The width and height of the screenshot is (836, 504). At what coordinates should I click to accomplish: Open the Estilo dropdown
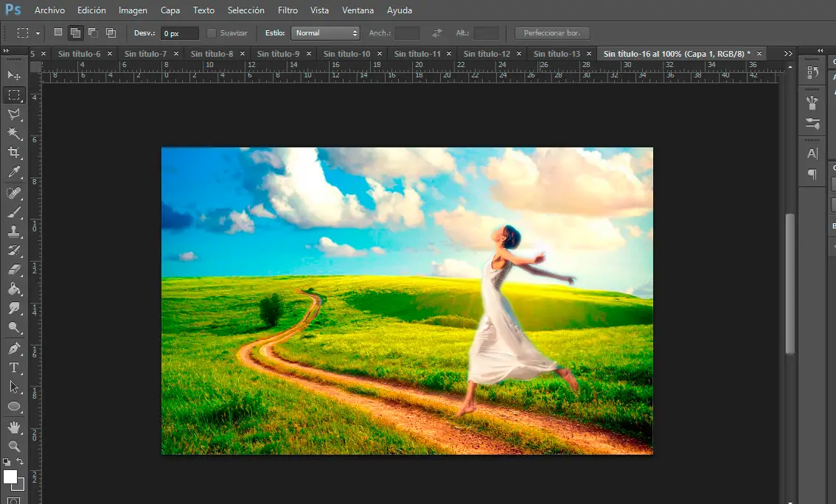click(325, 33)
